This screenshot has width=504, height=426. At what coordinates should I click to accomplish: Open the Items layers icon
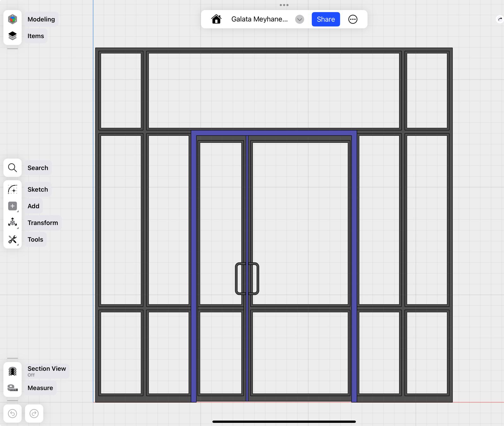pos(12,36)
